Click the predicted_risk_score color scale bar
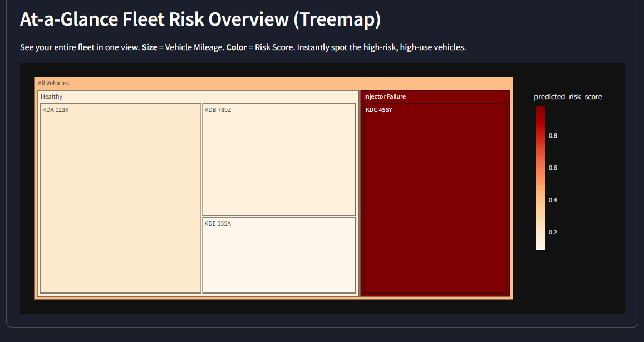The height and width of the screenshot is (342, 644). point(540,178)
